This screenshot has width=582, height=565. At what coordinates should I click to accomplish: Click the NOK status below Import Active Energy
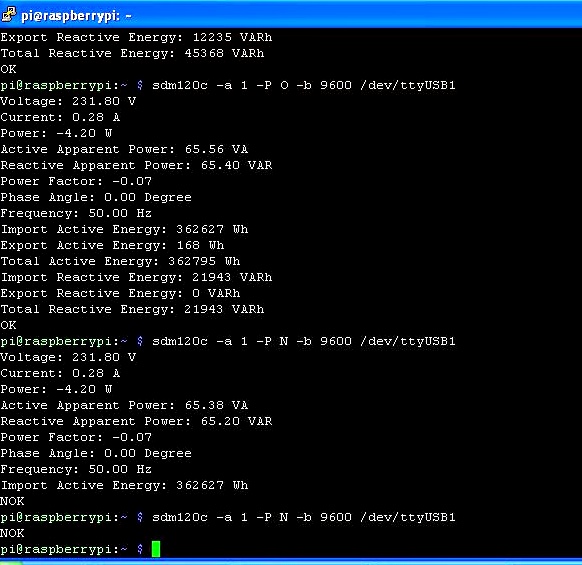[x=12, y=501]
